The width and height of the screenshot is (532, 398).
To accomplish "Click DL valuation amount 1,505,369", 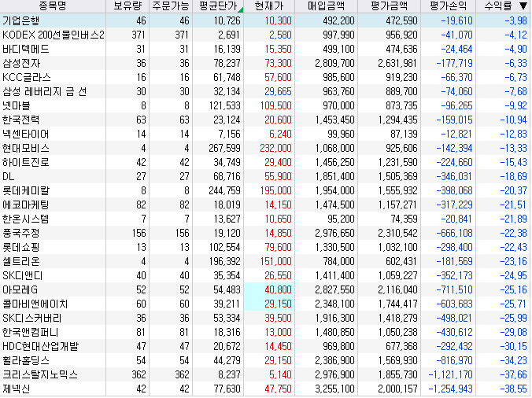I will click(398, 177).
